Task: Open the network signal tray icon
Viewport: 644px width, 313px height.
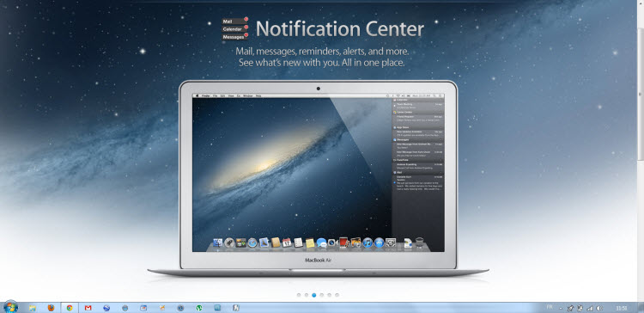Action: 590,308
